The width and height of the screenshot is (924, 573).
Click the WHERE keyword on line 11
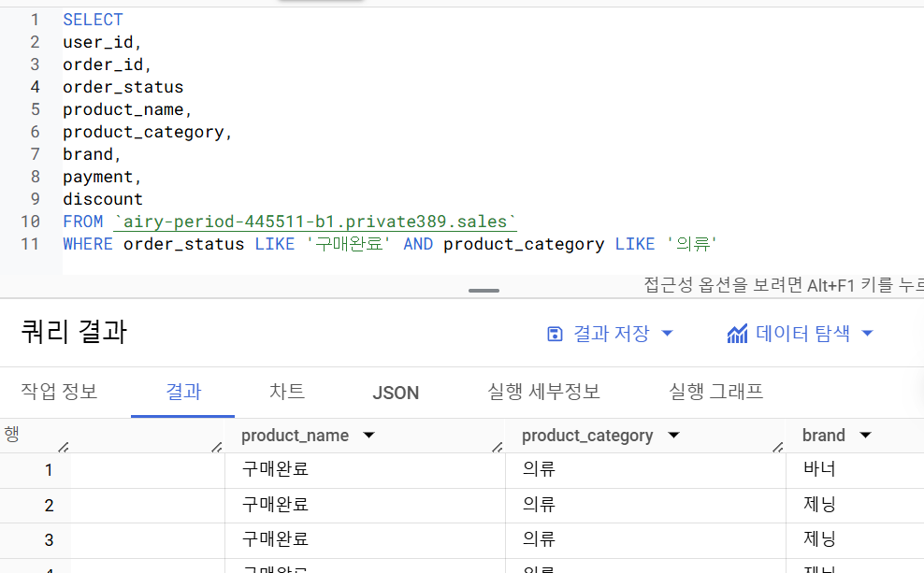pyautogui.click(x=88, y=244)
